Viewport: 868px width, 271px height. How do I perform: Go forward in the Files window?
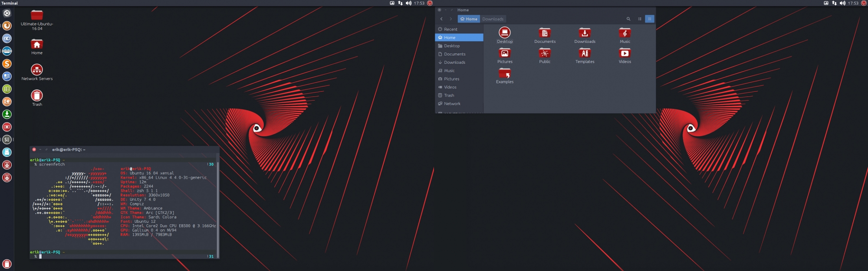pyautogui.click(x=450, y=19)
